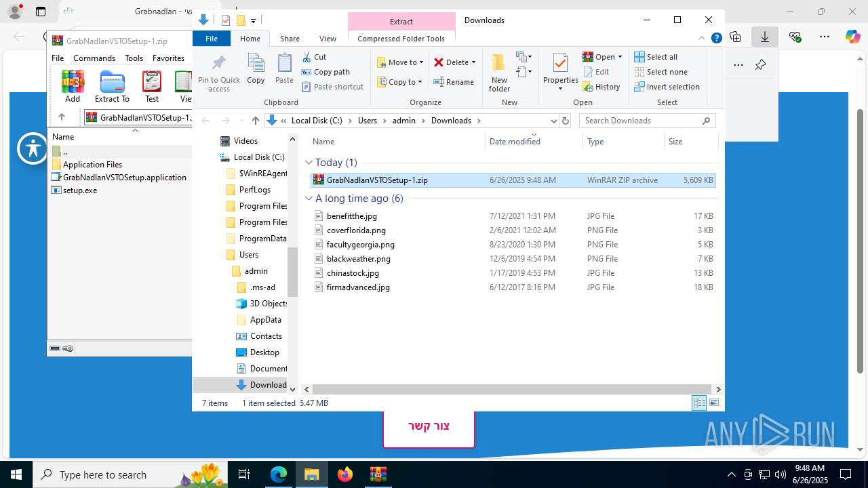Open the File tab

[x=212, y=39]
